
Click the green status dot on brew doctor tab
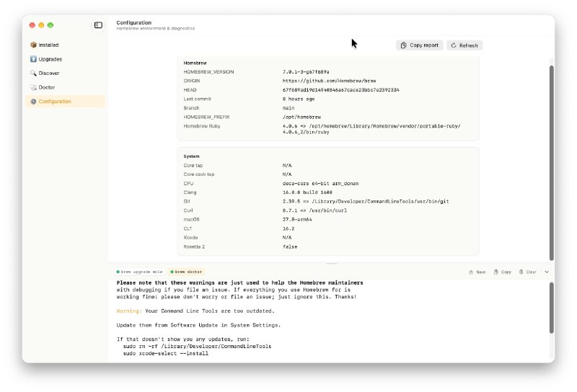point(172,272)
